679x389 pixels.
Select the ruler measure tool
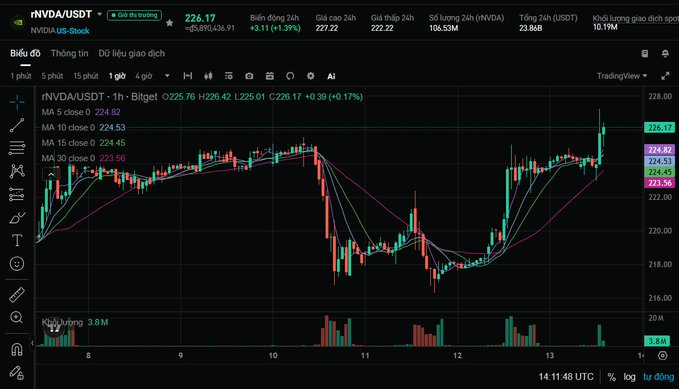click(17, 295)
